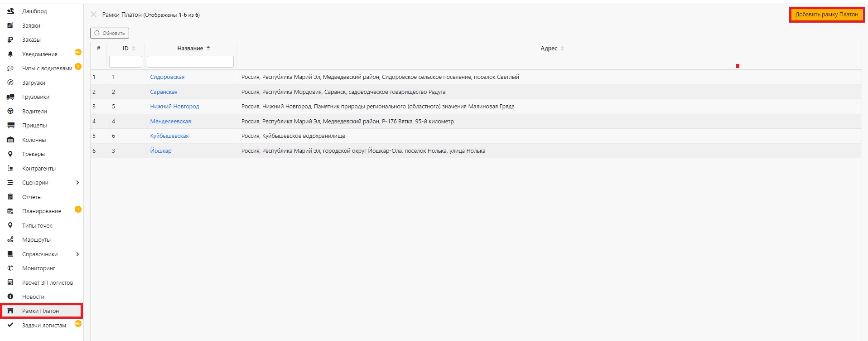This screenshot has width=868, height=341.
Task: Open the Нижний Новгород frame link
Action: pos(174,107)
